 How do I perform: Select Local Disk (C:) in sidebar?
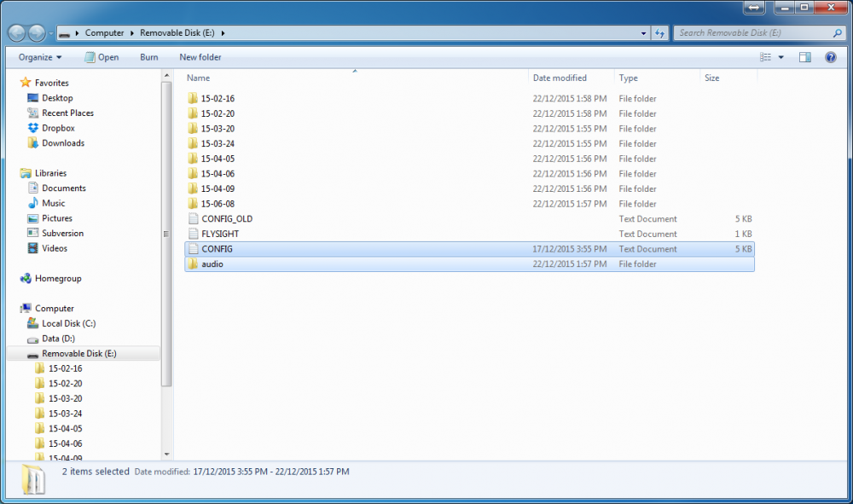(x=68, y=323)
